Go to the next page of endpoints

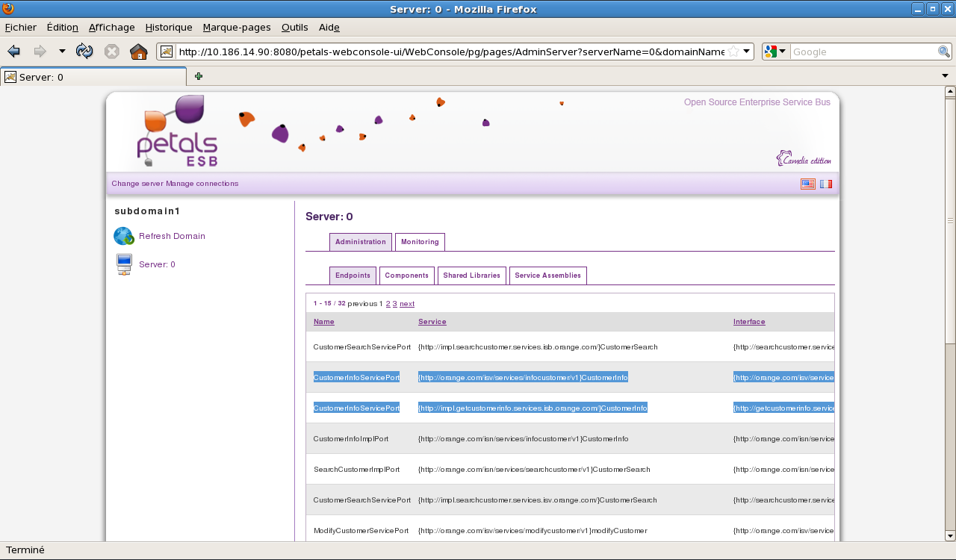(407, 304)
